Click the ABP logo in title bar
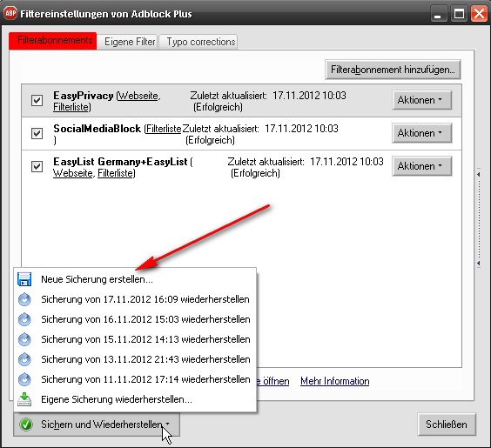491x448 pixels. (x=10, y=13)
